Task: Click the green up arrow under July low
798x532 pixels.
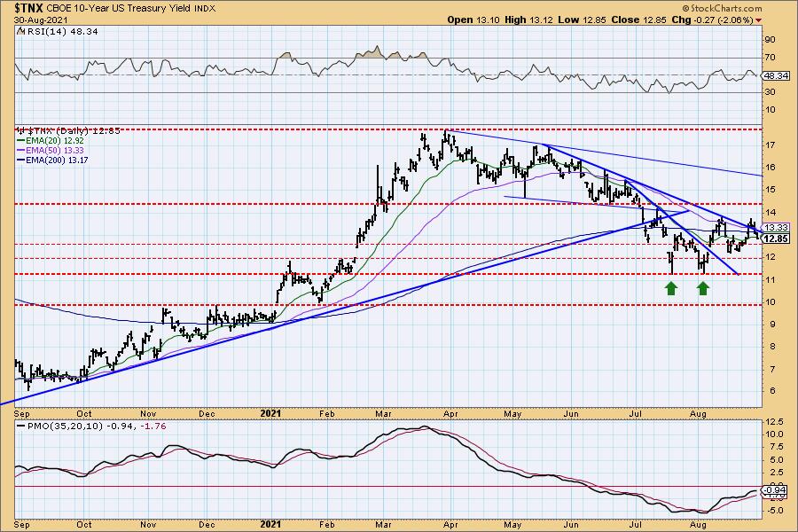Action: (x=671, y=289)
